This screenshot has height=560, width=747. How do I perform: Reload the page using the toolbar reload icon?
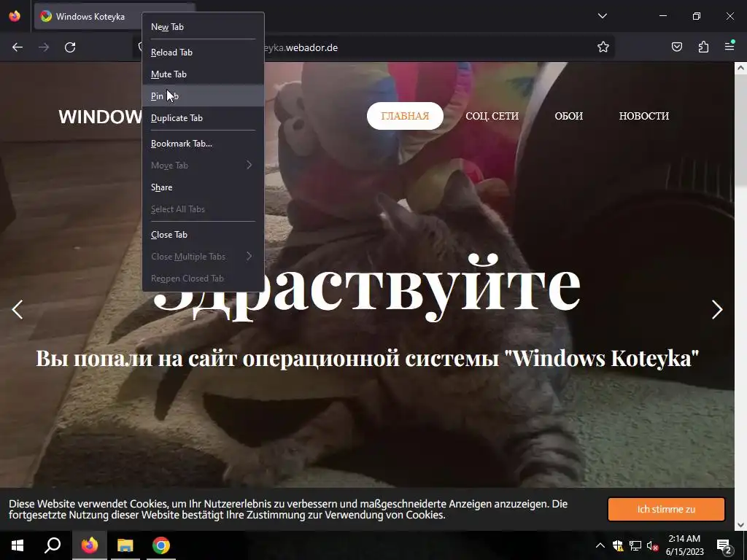(70, 47)
